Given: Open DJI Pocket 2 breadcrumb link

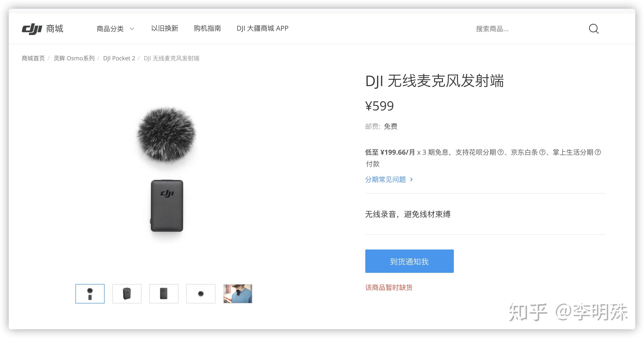Looking at the screenshot, I should point(119,58).
